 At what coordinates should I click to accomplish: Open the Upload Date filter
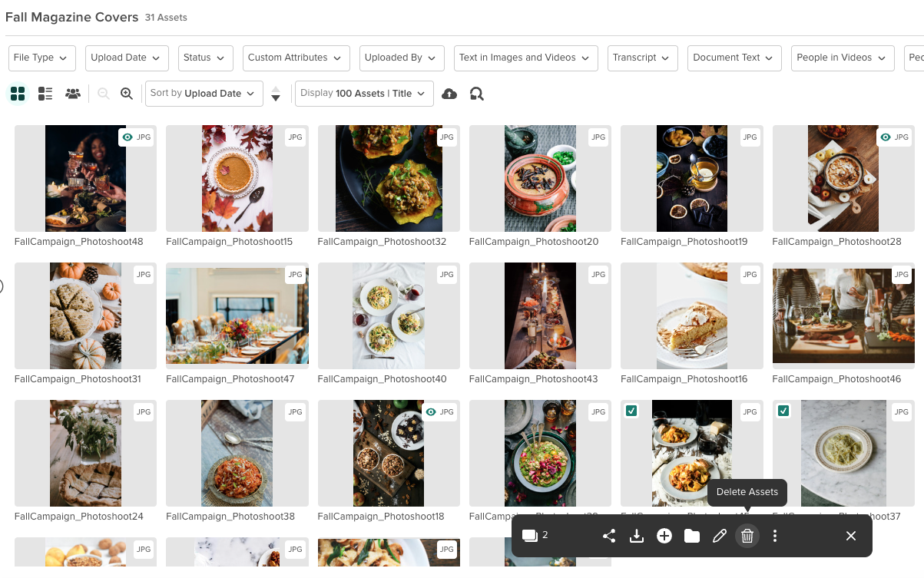pyautogui.click(x=126, y=58)
